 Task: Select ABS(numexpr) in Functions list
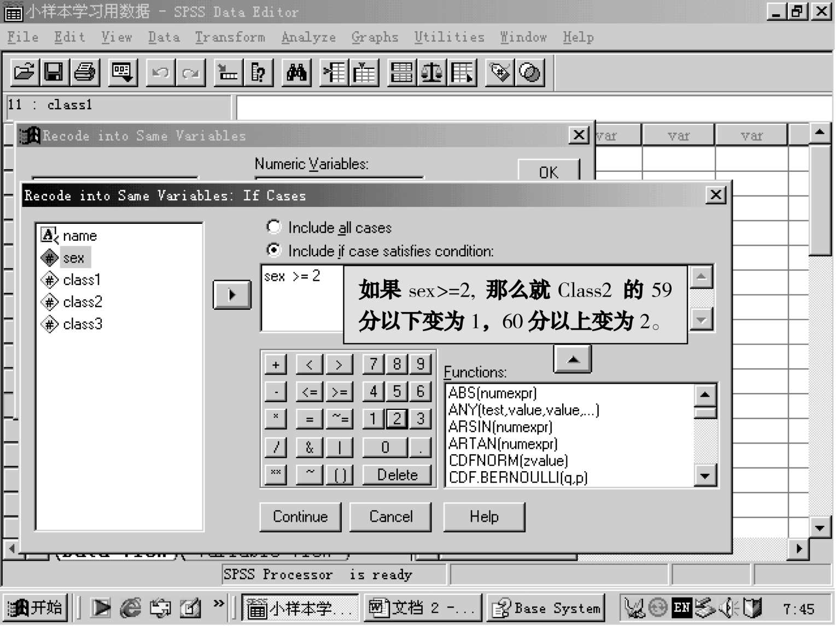pyautogui.click(x=493, y=393)
